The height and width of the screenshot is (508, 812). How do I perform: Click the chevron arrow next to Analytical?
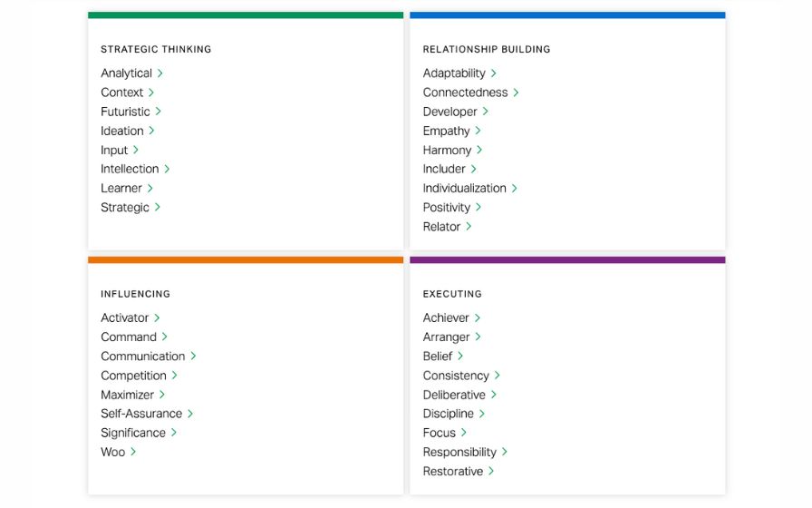[x=160, y=73]
